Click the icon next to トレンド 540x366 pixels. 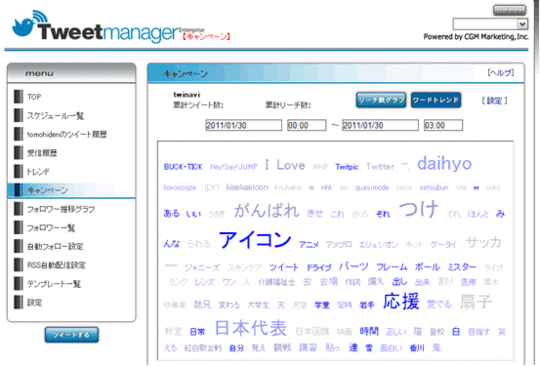point(19,171)
